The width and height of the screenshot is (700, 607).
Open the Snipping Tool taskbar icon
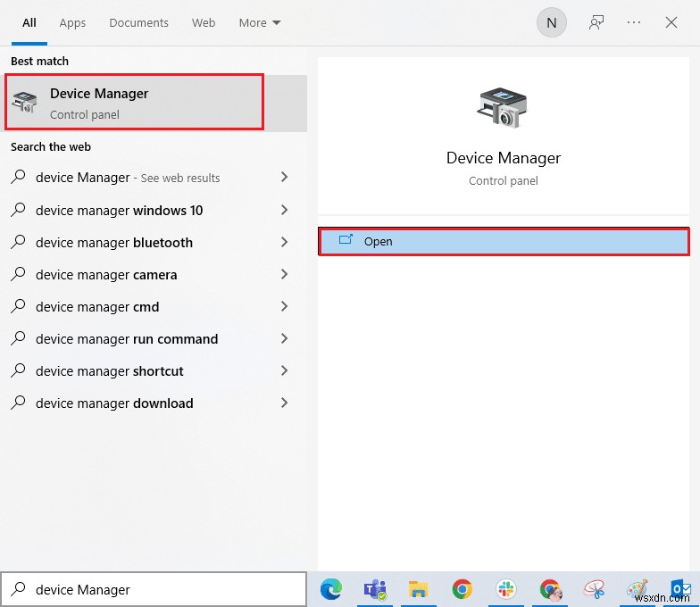tap(594, 589)
